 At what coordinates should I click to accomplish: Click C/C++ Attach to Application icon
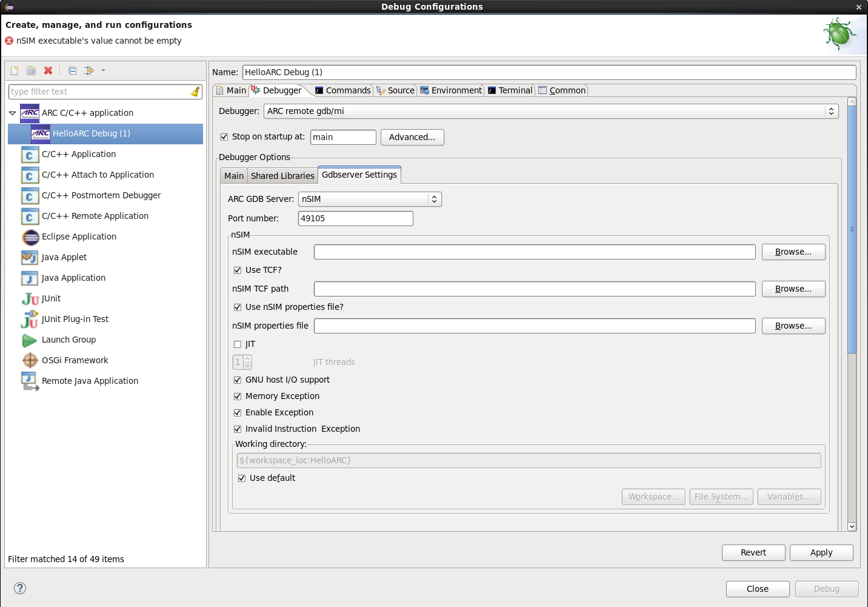[30, 175]
